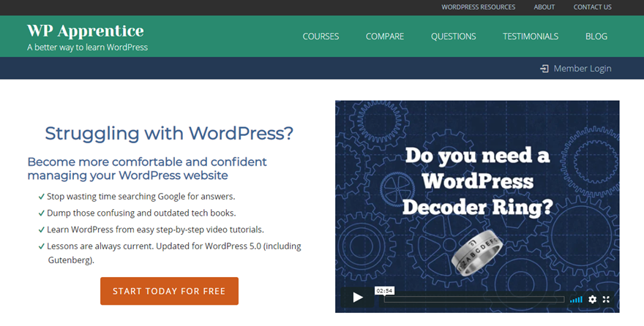Click 'Dump those confusing and outdated' line

(141, 213)
